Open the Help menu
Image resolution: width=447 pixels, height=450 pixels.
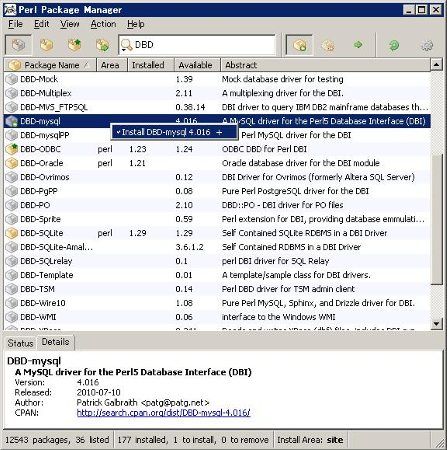tap(136, 24)
